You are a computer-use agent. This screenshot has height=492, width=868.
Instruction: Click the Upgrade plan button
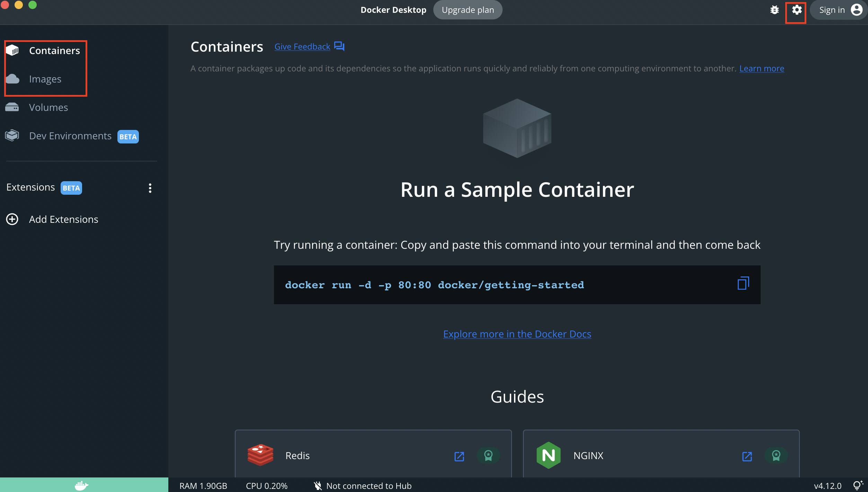(x=468, y=10)
